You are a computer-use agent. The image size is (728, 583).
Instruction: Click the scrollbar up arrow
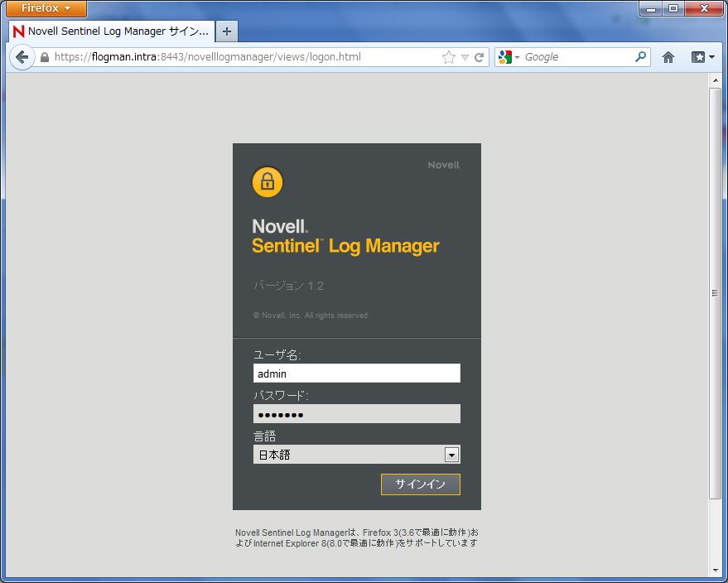pyautogui.click(x=715, y=80)
